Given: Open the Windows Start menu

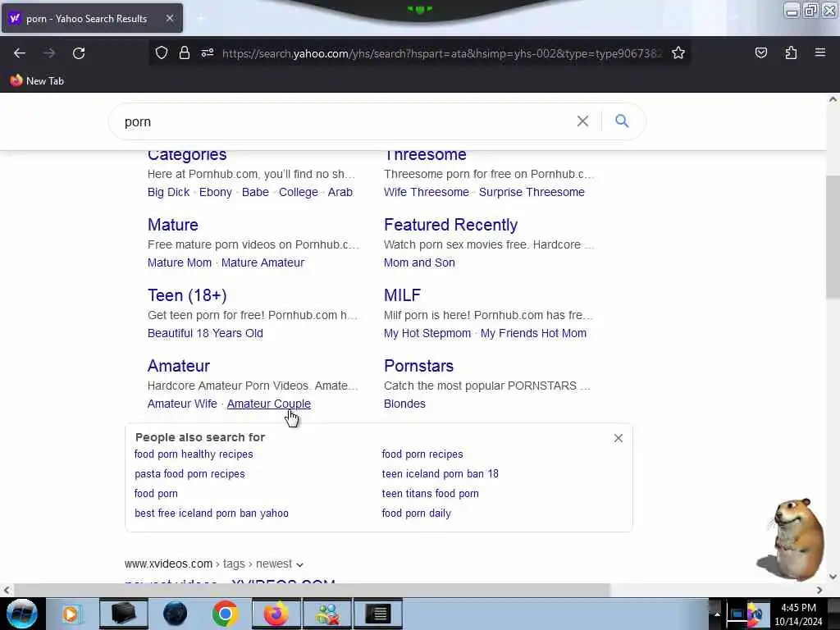Looking at the screenshot, I should pyautogui.click(x=22, y=614).
